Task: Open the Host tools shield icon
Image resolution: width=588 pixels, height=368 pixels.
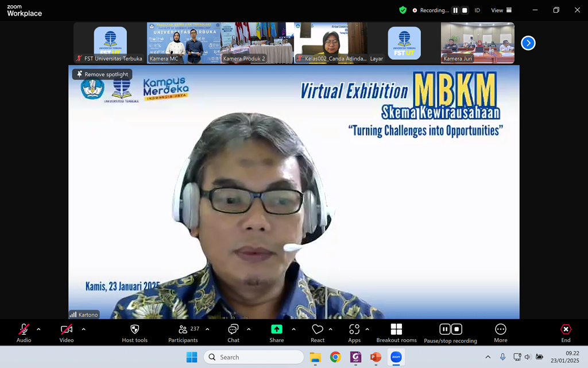Action: click(134, 329)
